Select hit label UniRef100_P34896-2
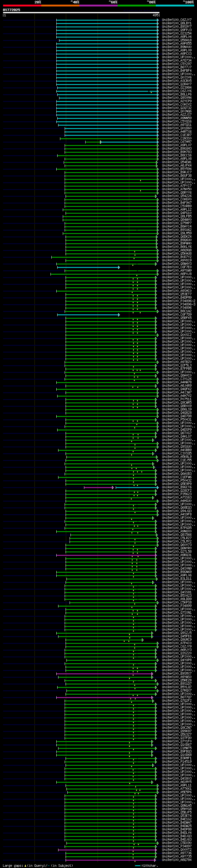197x868 pixels. [x=179, y=301]
